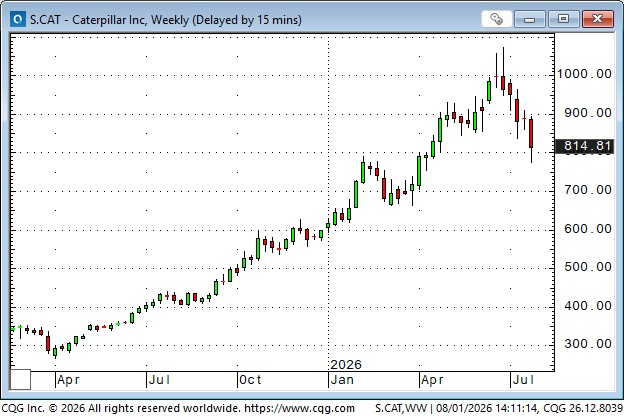Click the 500.00 price axis label
The width and height of the screenshot is (624, 416).
(588, 267)
